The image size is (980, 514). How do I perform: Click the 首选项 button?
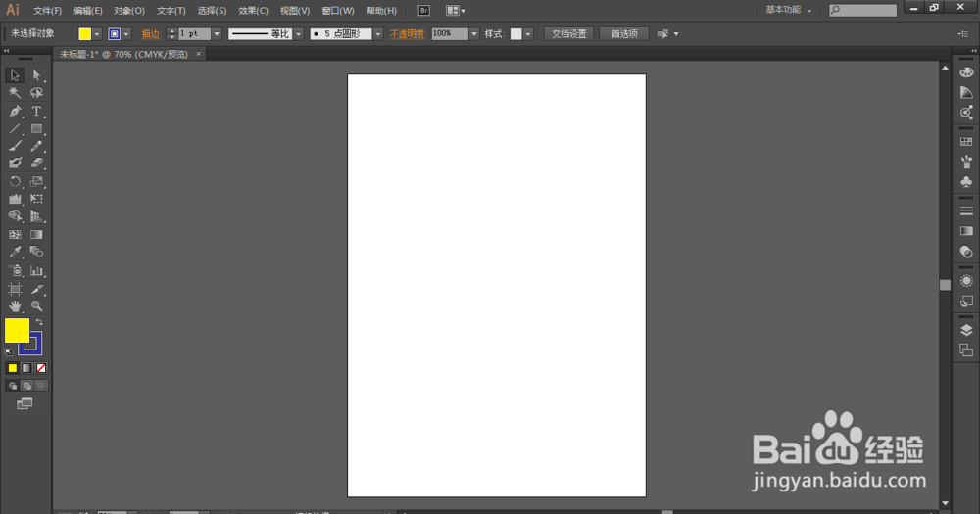[x=623, y=34]
